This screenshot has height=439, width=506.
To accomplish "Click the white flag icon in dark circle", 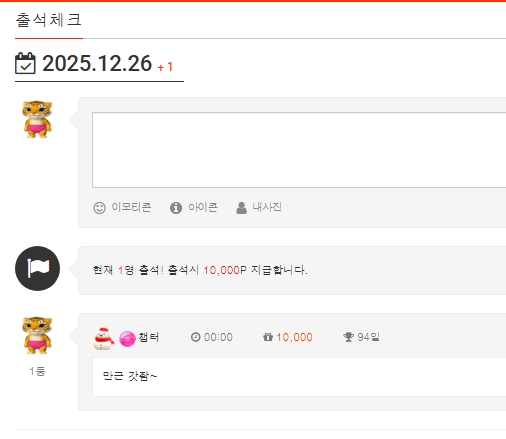I will (x=37, y=268).
